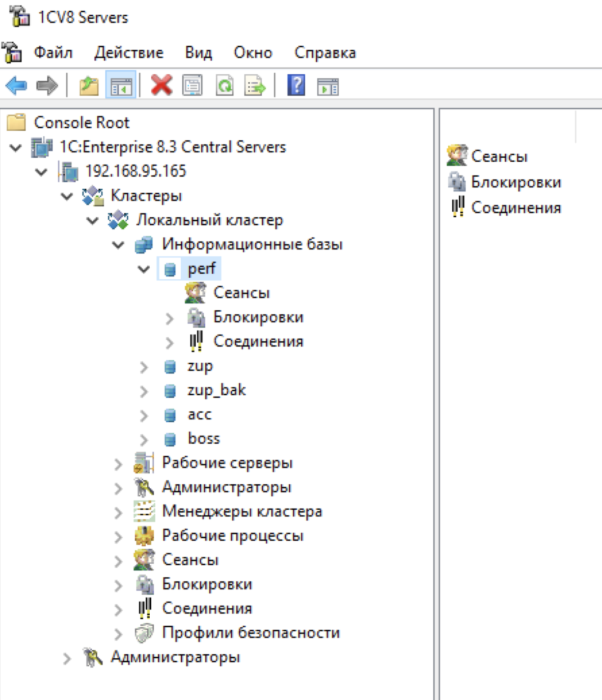Screen dimensions: 602x700
Task: Select Профили безопасности tree item
Action: pyautogui.click(x=251, y=633)
